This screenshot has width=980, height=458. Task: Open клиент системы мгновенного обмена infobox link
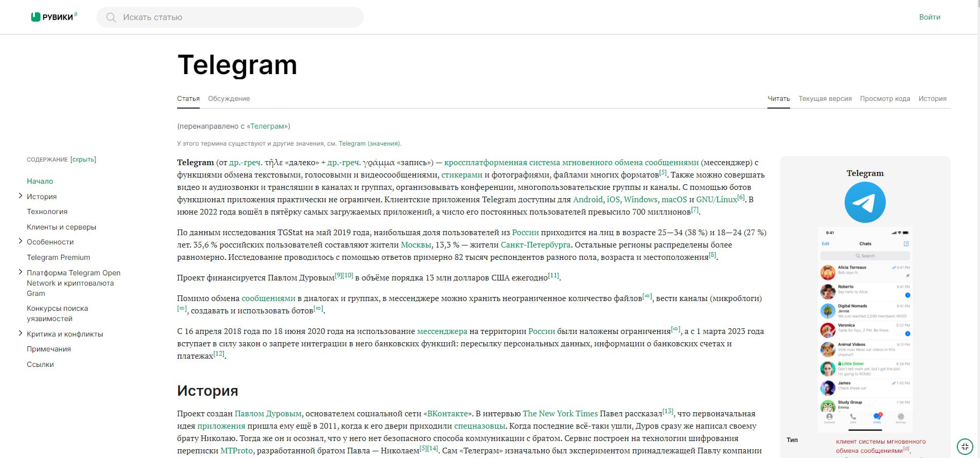pyautogui.click(x=881, y=446)
